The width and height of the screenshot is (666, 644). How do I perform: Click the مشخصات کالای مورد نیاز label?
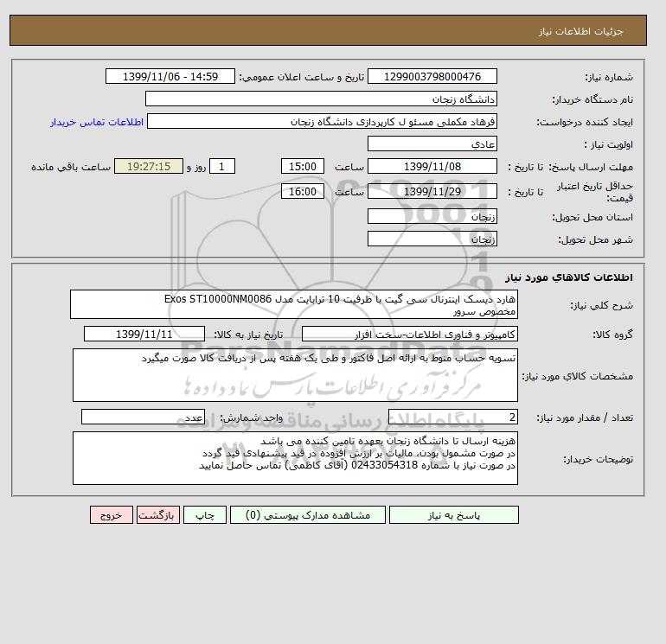click(x=577, y=376)
